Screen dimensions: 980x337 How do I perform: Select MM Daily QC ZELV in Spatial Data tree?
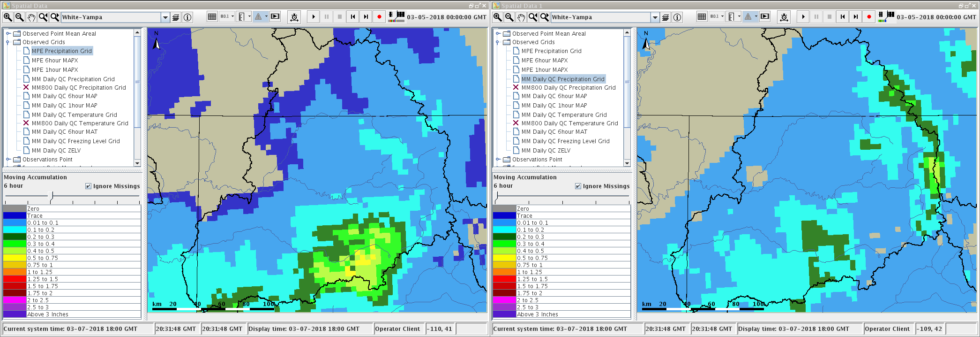click(x=56, y=151)
